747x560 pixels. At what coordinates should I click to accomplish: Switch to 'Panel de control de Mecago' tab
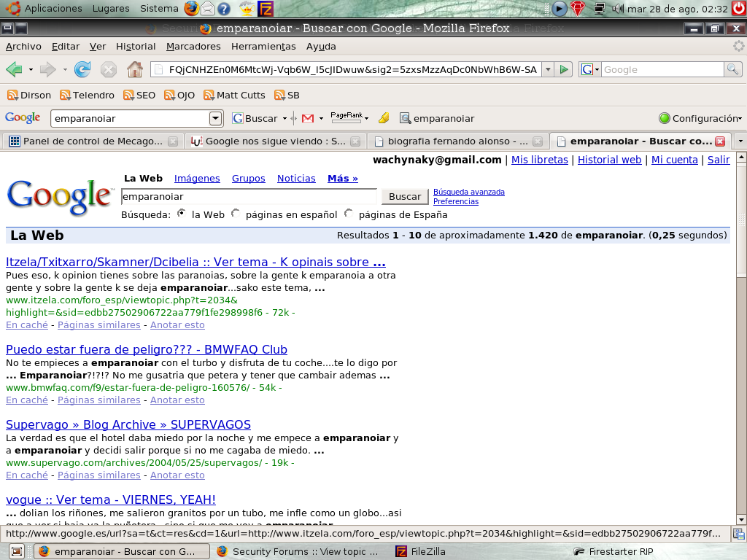click(91, 141)
